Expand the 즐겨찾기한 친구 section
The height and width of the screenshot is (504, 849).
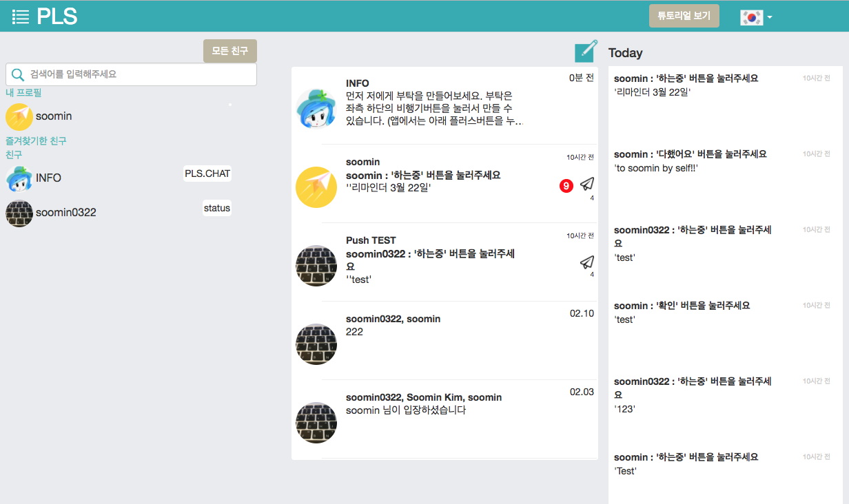click(x=36, y=140)
